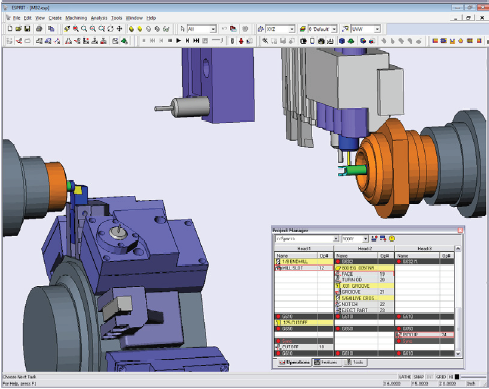The image size is (489, 389).
Task: Select the Pan move-arrows tool
Action: pyautogui.click(x=119, y=29)
